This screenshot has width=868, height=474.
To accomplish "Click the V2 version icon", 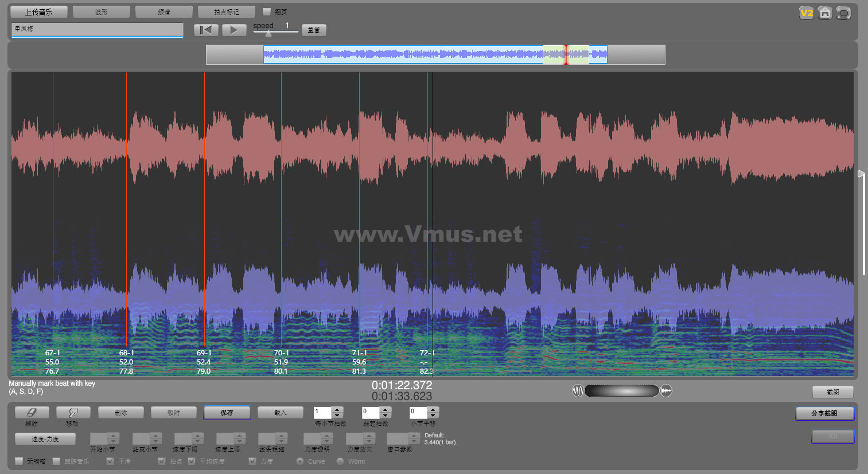I will [807, 13].
